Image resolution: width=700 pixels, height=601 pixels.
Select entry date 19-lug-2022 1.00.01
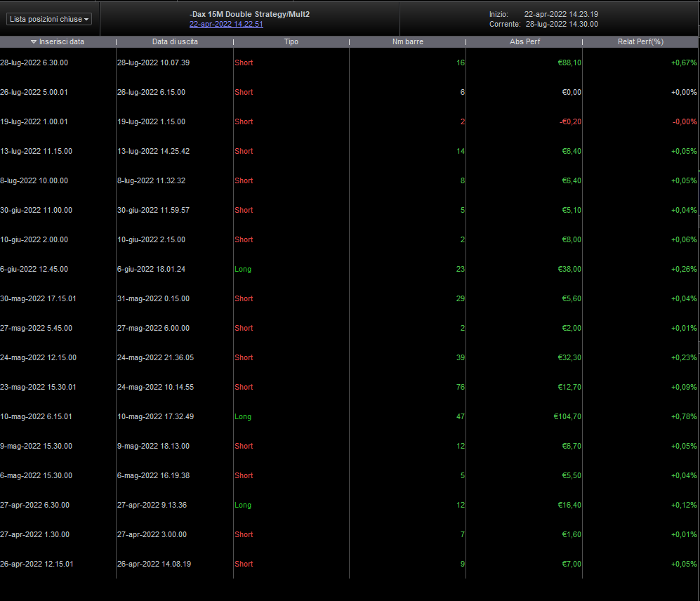[x=34, y=121]
